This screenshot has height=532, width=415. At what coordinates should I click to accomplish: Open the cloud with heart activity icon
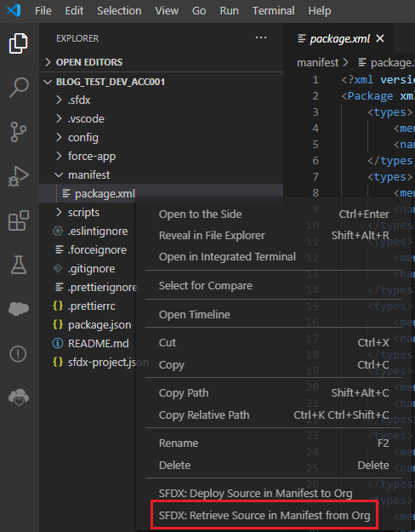click(x=19, y=398)
